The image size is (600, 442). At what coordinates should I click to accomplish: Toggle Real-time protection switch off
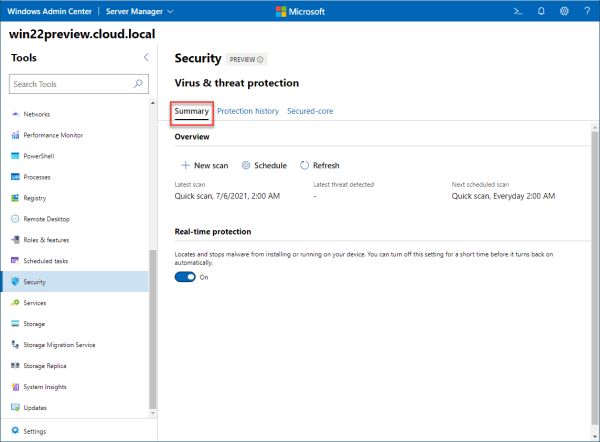(x=185, y=277)
